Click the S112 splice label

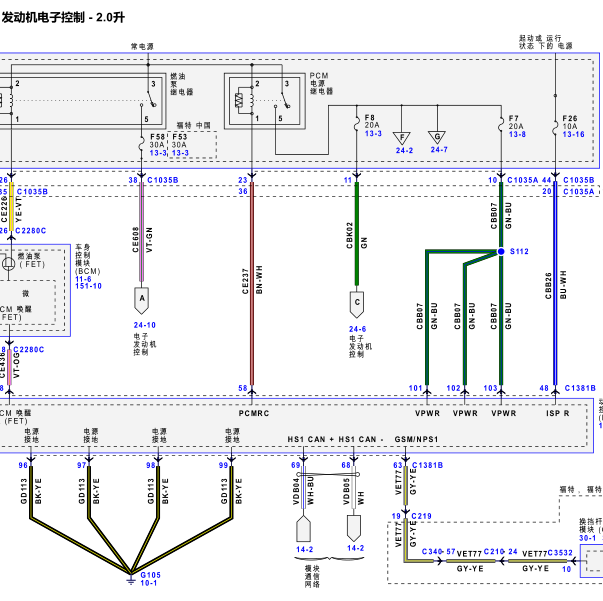[x=519, y=251]
